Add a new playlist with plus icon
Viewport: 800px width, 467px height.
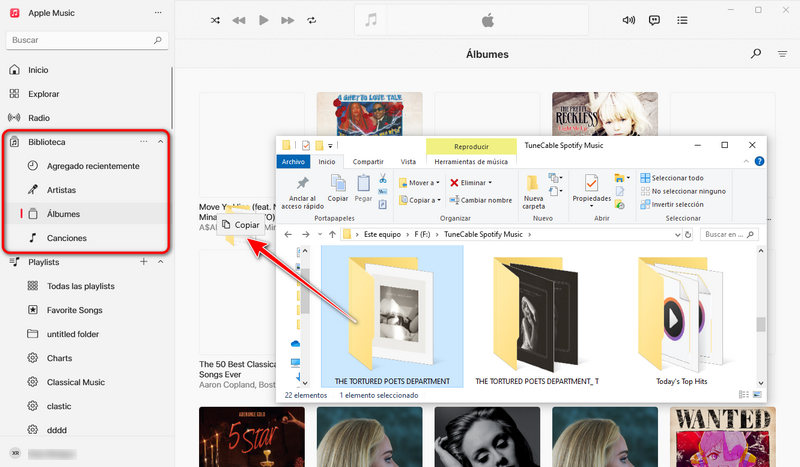coord(144,262)
